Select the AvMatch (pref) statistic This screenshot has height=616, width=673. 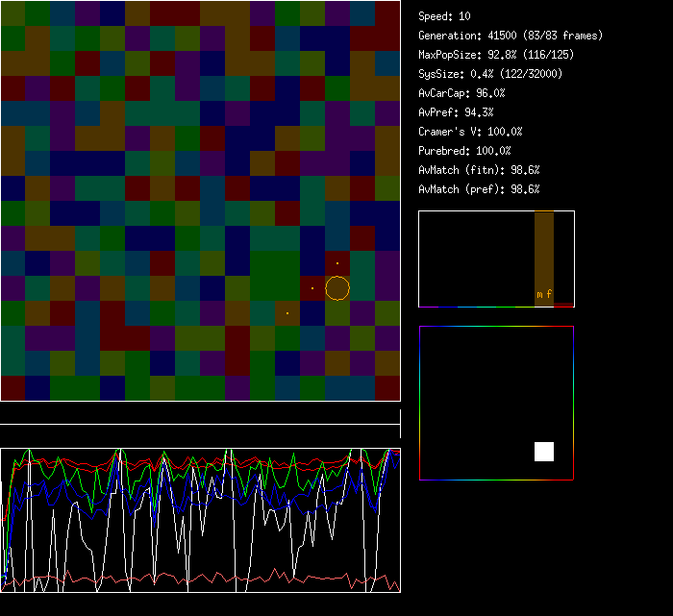pyautogui.click(x=479, y=189)
